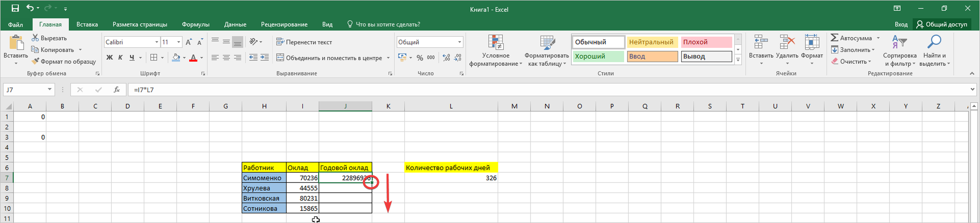
Task: Toggle Bold formatting (Ж)
Action: coord(110,58)
